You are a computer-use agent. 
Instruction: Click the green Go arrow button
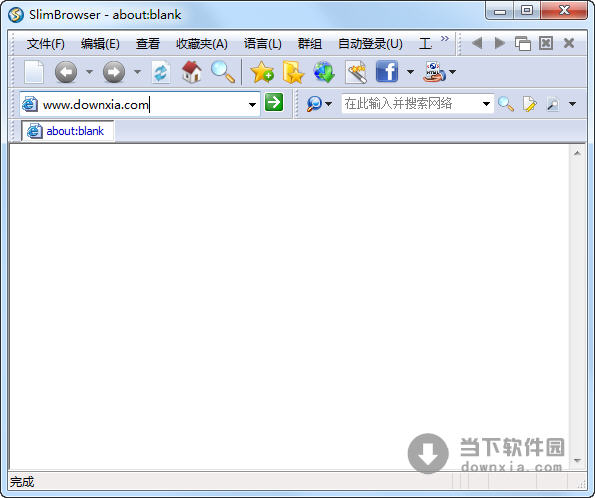click(x=274, y=102)
